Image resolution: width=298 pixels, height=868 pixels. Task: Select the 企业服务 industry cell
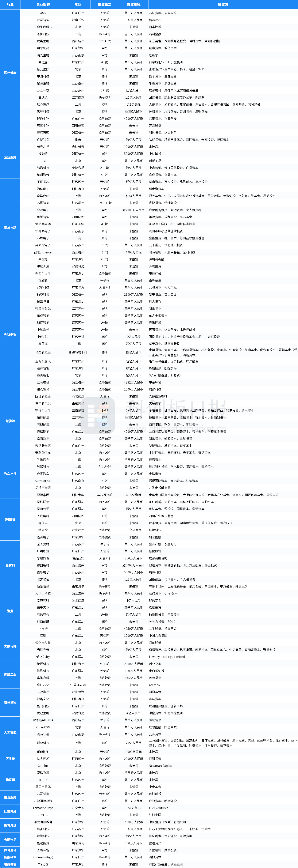[x=10, y=157]
